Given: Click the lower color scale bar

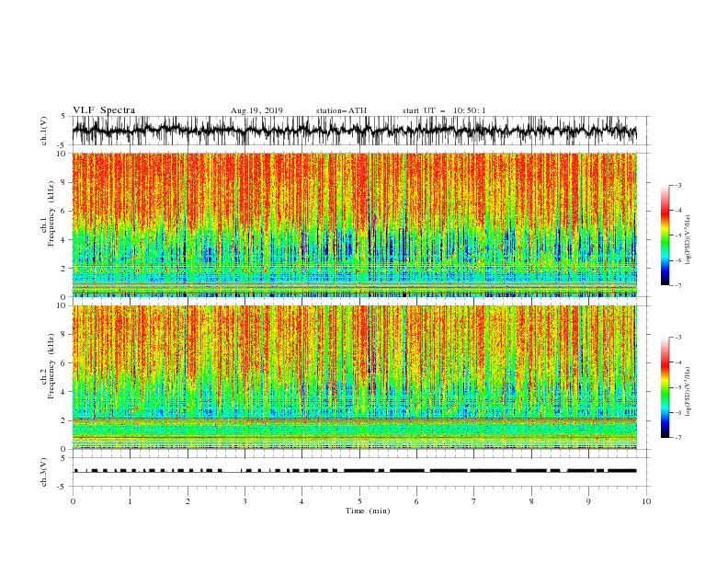Looking at the screenshot, I should click(x=665, y=387).
